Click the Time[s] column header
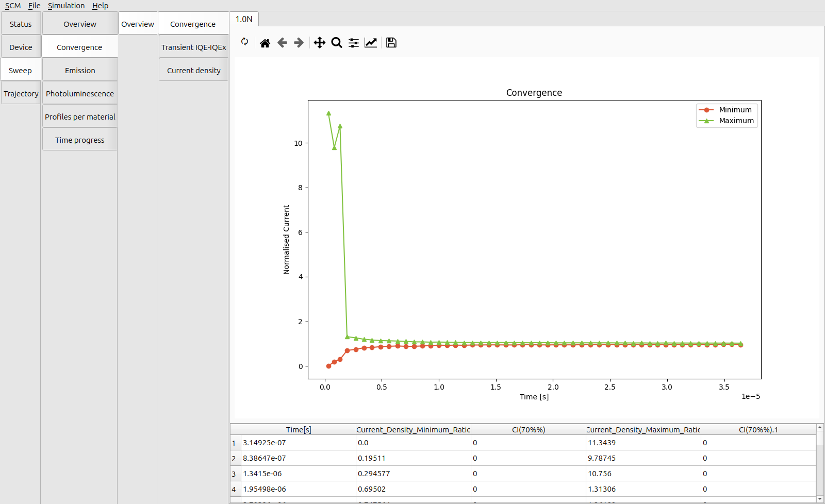This screenshot has width=825, height=504. [x=299, y=430]
